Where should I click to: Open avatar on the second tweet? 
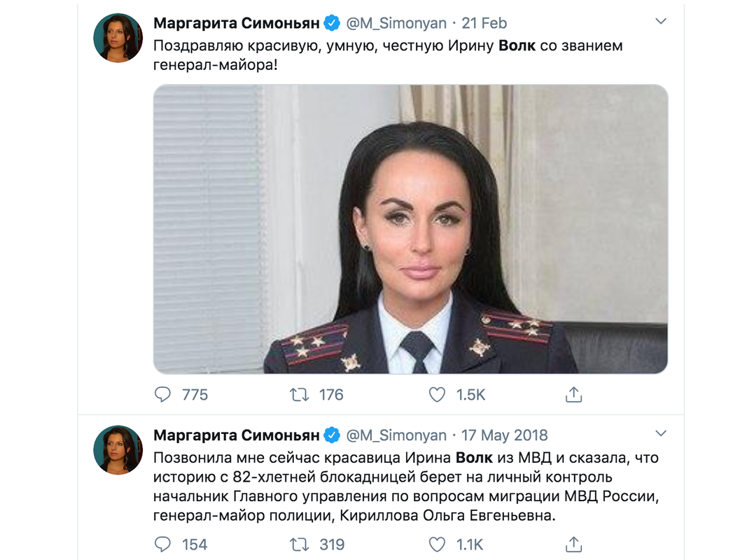tap(118, 449)
